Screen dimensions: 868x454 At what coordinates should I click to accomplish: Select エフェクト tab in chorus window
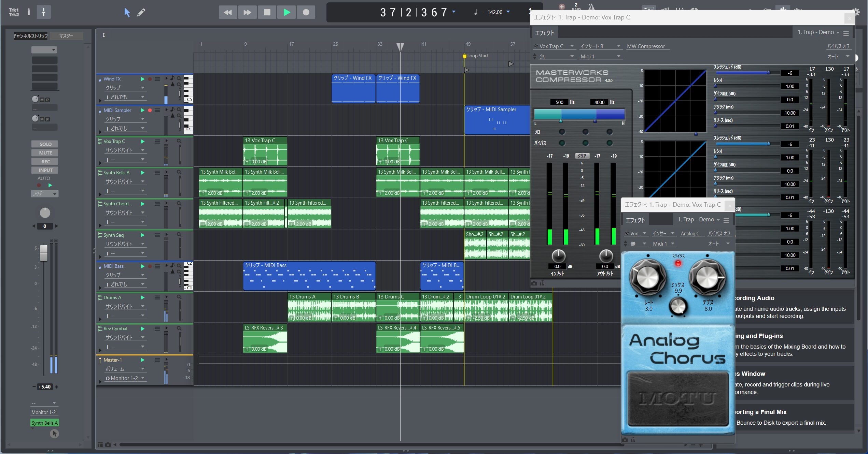(x=635, y=220)
